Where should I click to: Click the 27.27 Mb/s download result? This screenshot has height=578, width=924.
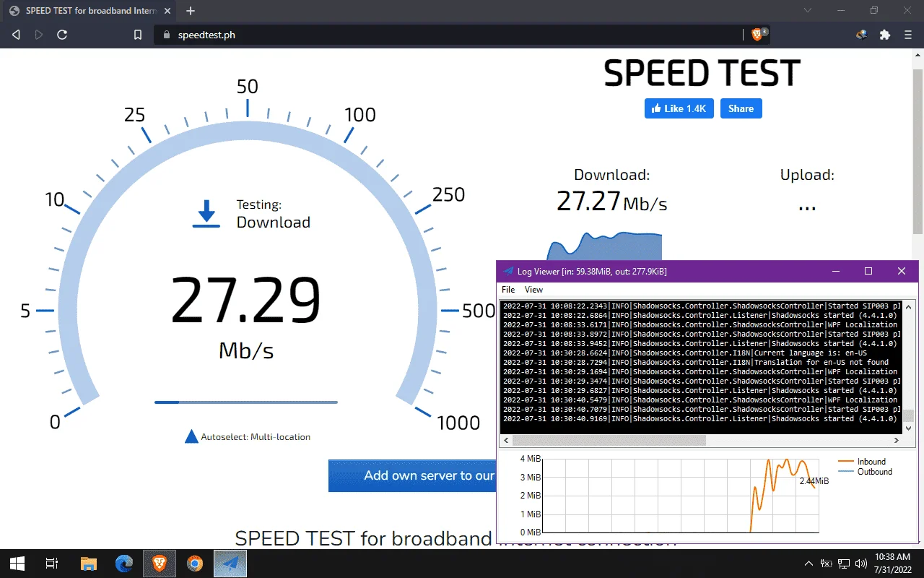pyautogui.click(x=611, y=201)
